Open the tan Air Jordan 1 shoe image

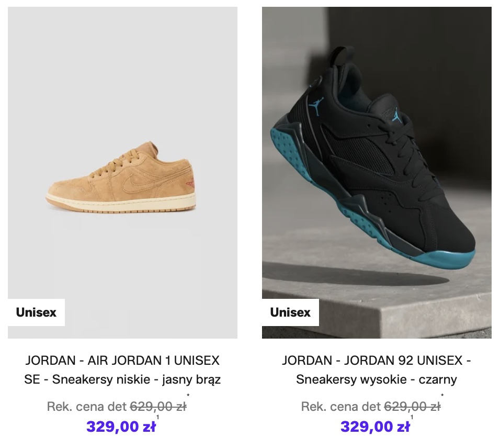pos(122,173)
